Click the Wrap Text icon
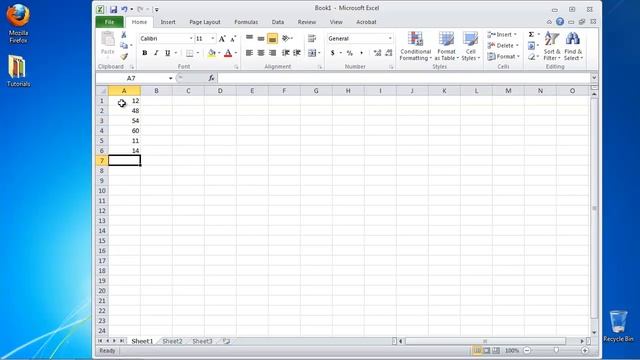Viewport: 640px width, 360px height. [x=312, y=38]
